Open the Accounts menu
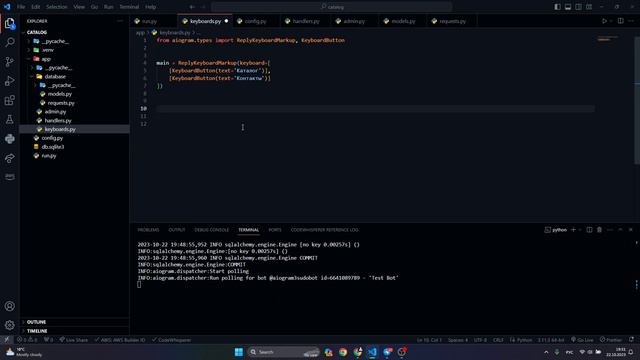The width and height of the screenshot is (640, 360). (9, 306)
